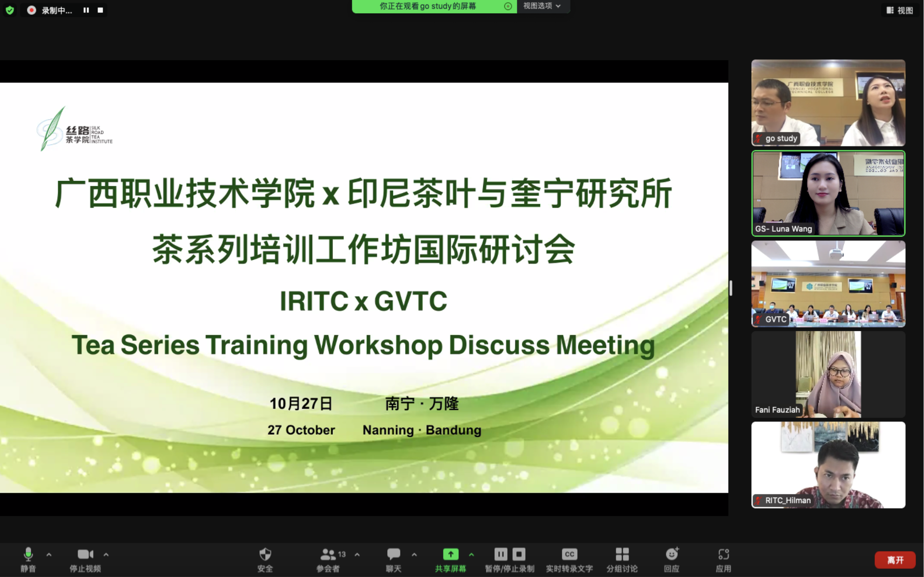Pause recording in the bottom toolbar
The width and height of the screenshot is (924, 577).
[500, 554]
